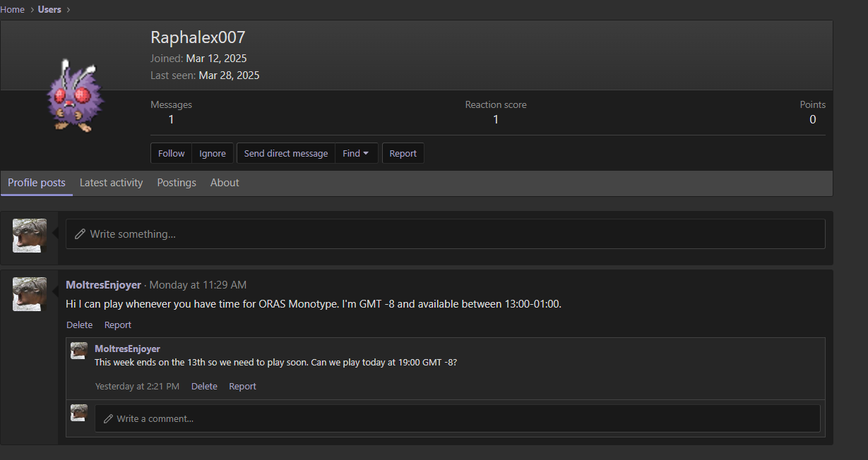Click the pencil icon in Write something box
868x460 pixels.
[x=81, y=234]
